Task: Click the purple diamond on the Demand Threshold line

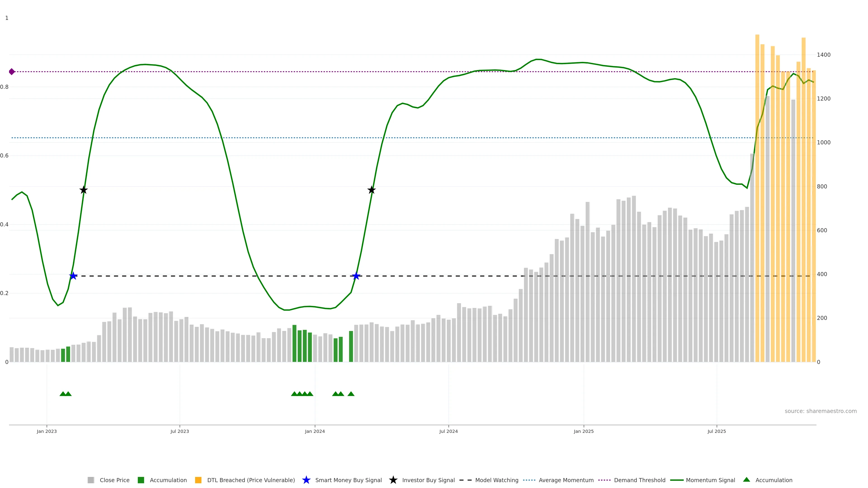Action: coord(12,72)
